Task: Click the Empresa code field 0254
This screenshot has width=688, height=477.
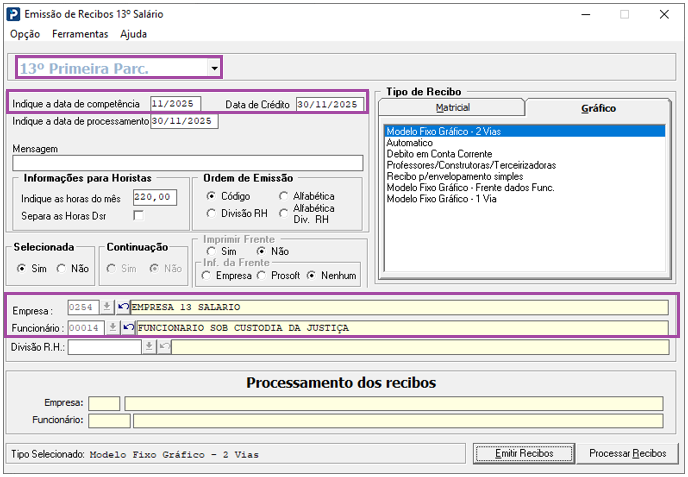Action: [83, 307]
